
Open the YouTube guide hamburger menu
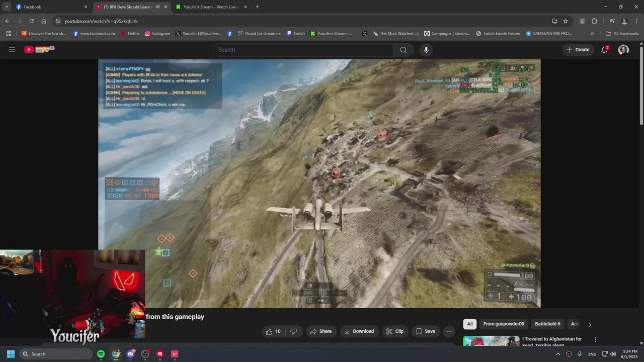[12, 50]
